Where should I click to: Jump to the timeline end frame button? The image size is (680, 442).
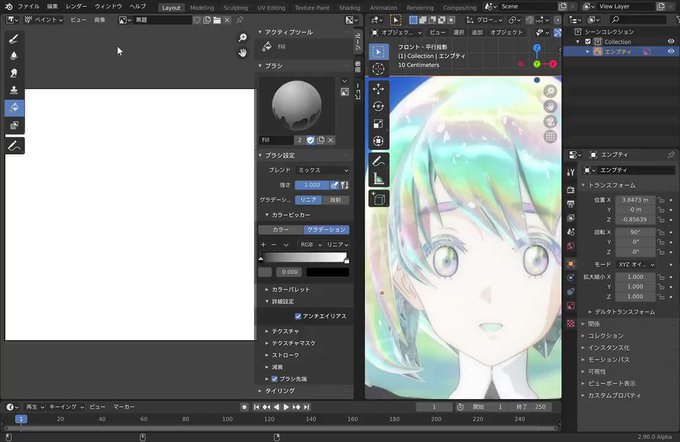point(307,407)
